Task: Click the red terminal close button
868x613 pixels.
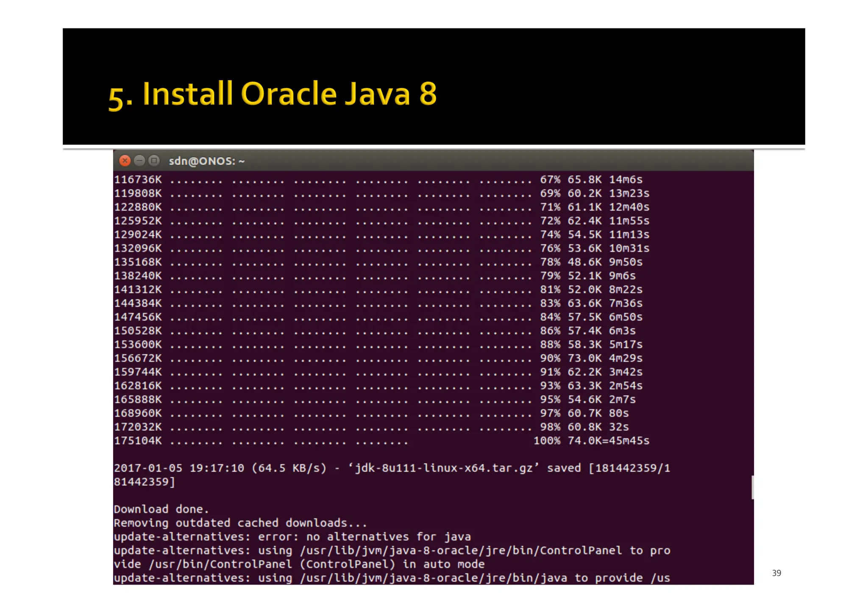Action: click(125, 161)
